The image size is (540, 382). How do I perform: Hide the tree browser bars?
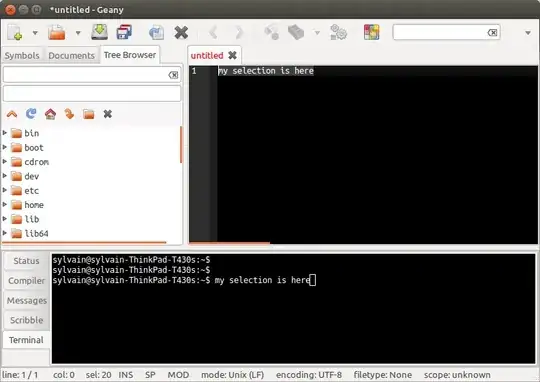pos(108,114)
